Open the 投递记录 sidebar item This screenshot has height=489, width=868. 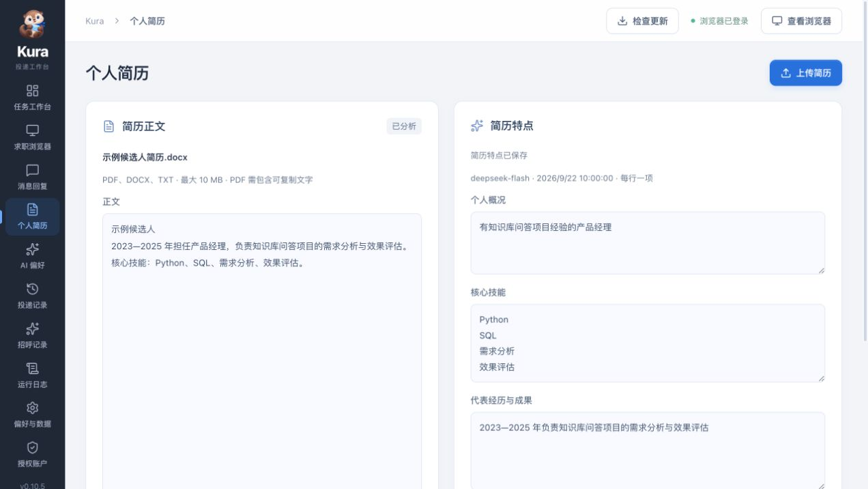click(32, 296)
